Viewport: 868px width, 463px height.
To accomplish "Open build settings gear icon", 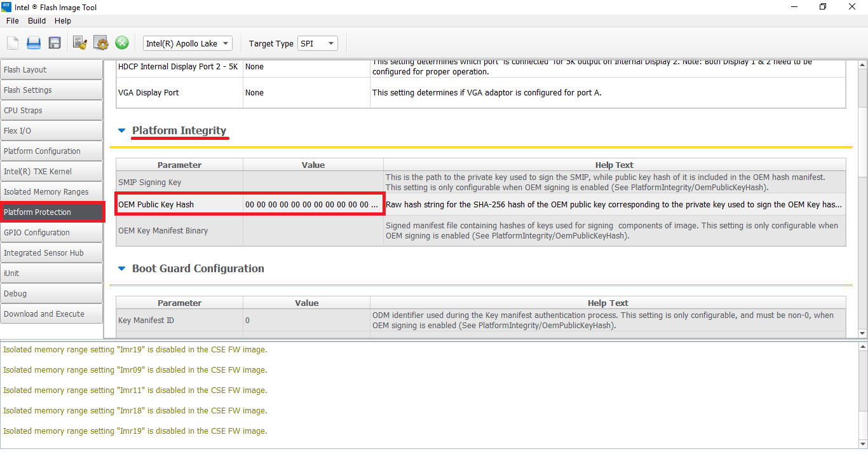I will (101, 43).
